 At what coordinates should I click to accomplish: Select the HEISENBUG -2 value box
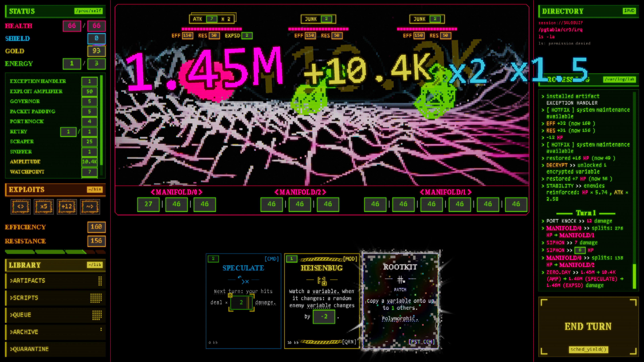point(324,317)
